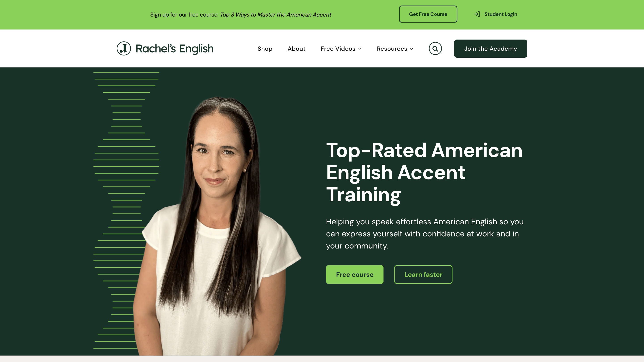
Task: Click the Top-Rated American English Accent heading
Action: tap(424, 172)
